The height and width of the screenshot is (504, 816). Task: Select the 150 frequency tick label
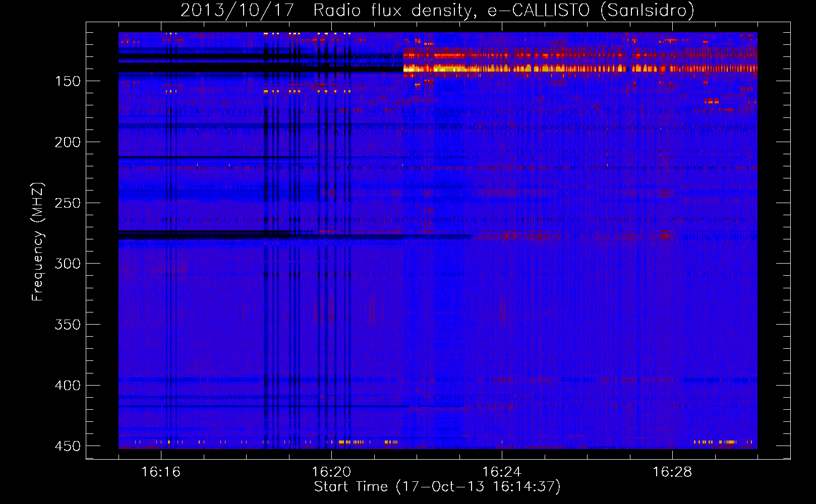point(68,81)
